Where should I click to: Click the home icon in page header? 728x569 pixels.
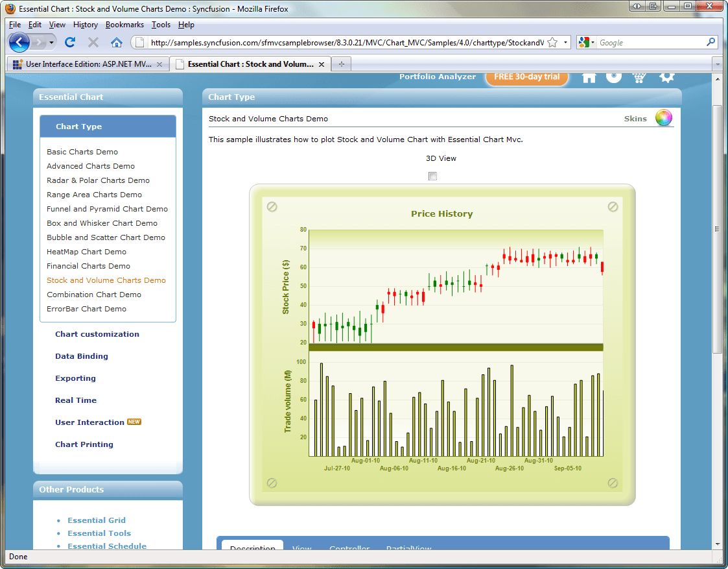pos(589,77)
